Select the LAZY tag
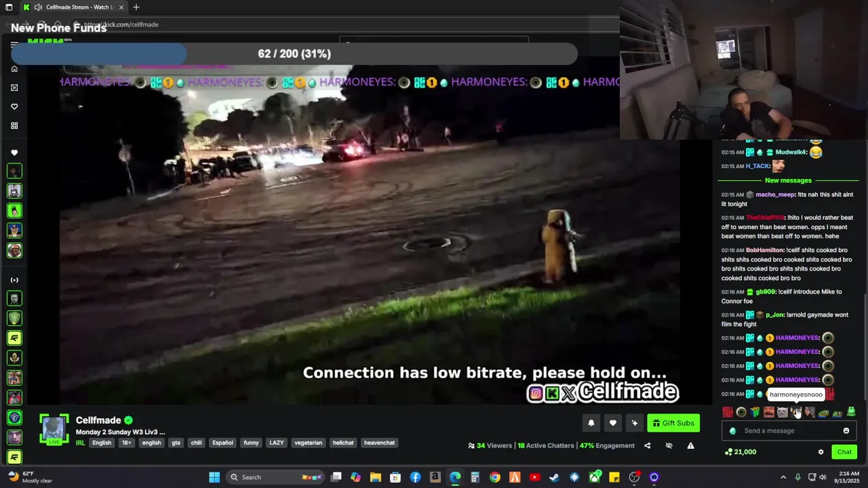This screenshot has height=488, width=868. [277, 443]
